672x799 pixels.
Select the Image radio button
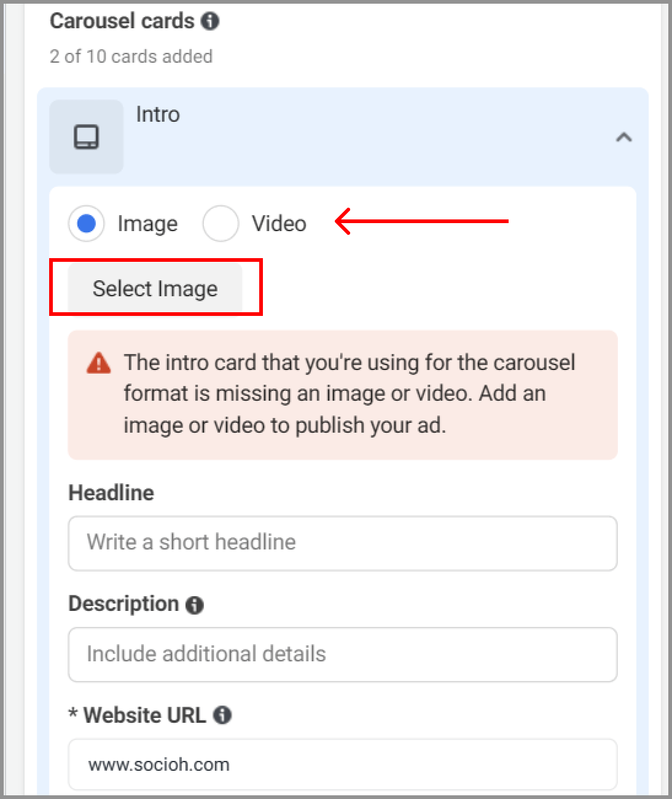[87, 223]
